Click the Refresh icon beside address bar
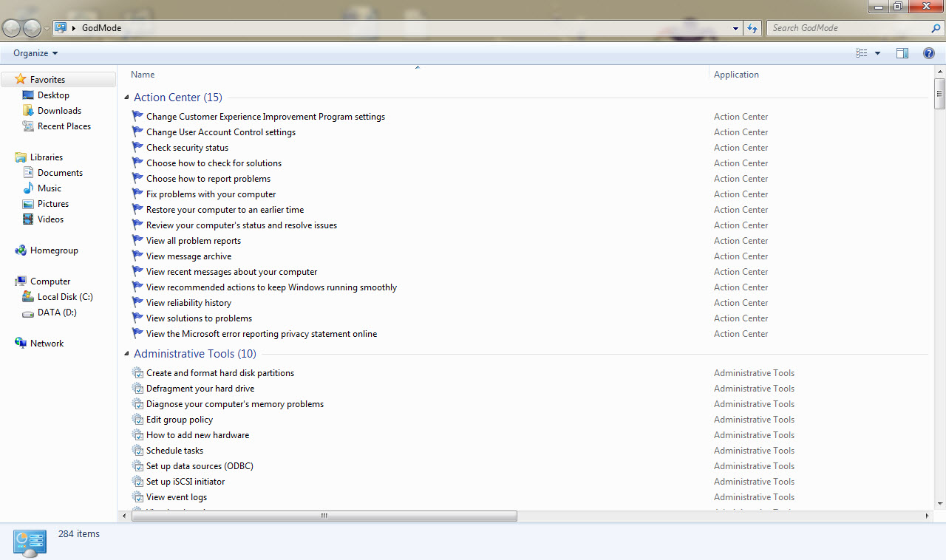 pyautogui.click(x=752, y=28)
